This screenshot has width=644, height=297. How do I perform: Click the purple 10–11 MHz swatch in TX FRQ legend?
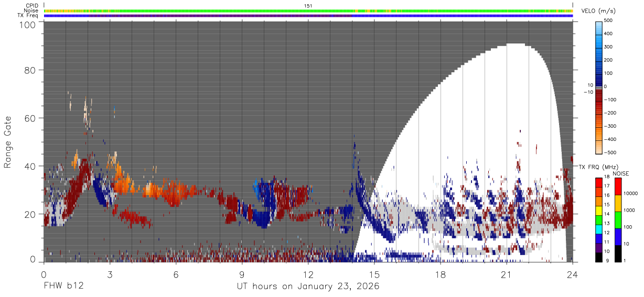[599, 247]
